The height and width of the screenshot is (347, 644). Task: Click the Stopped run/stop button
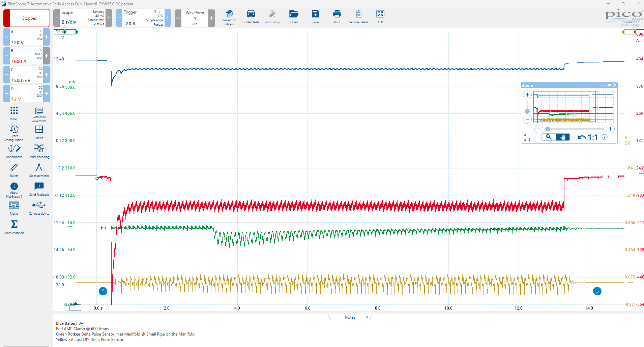click(x=27, y=18)
